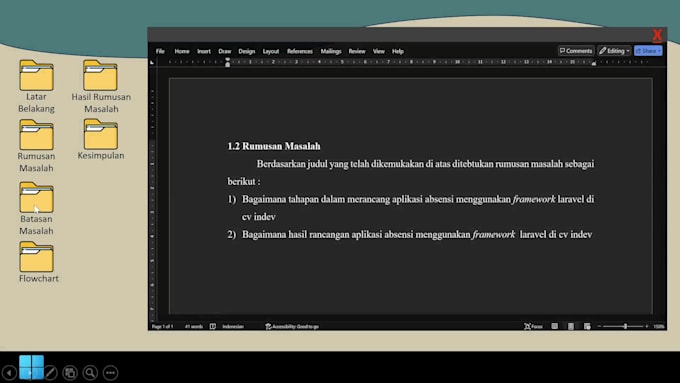The image size is (680, 383).
Task: Switch to the Mailings tab
Action: click(x=331, y=51)
